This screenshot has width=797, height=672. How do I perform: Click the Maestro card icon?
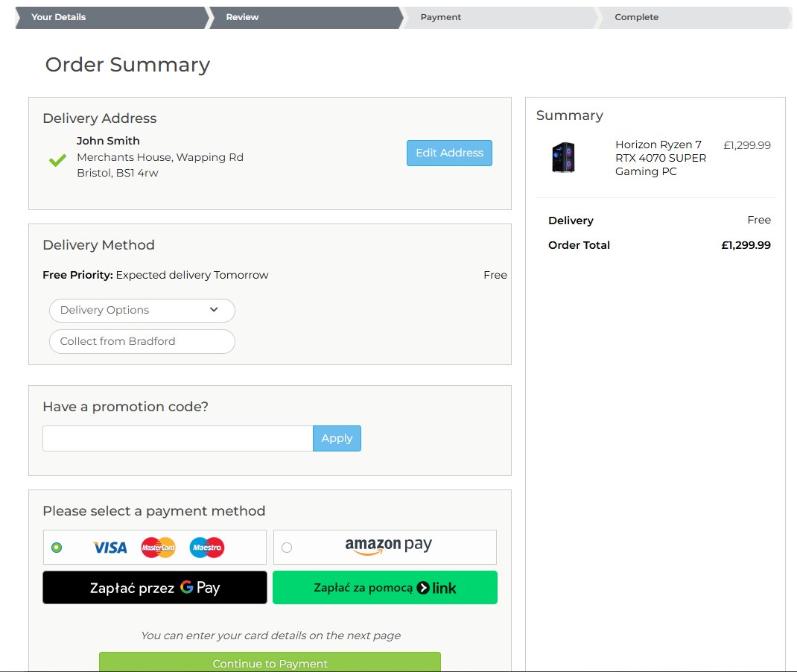(x=206, y=547)
